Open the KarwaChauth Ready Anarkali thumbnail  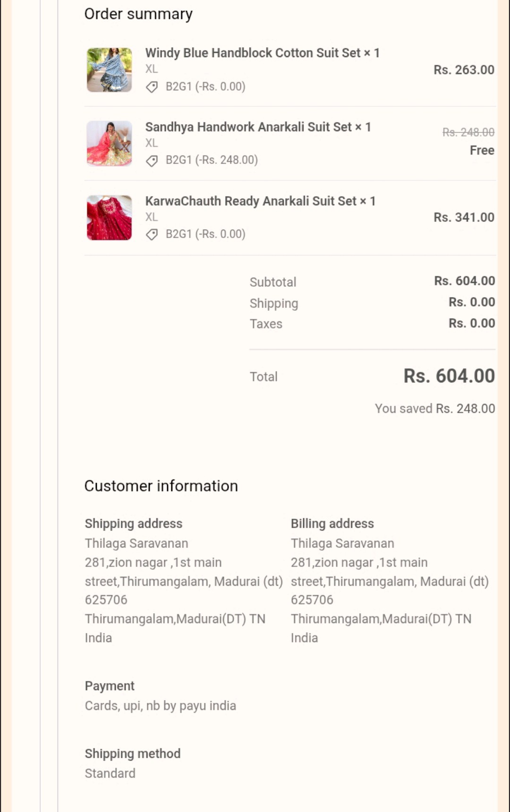(109, 218)
